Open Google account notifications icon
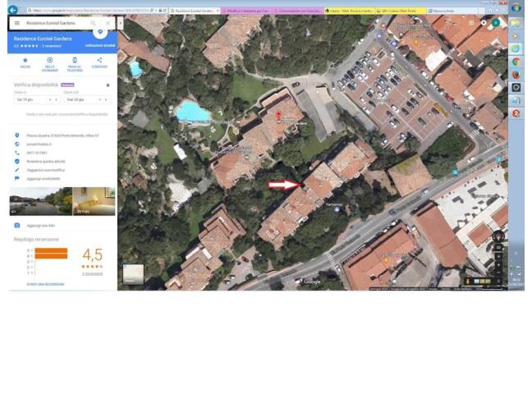This screenshot has width=532, height=404. [x=484, y=23]
